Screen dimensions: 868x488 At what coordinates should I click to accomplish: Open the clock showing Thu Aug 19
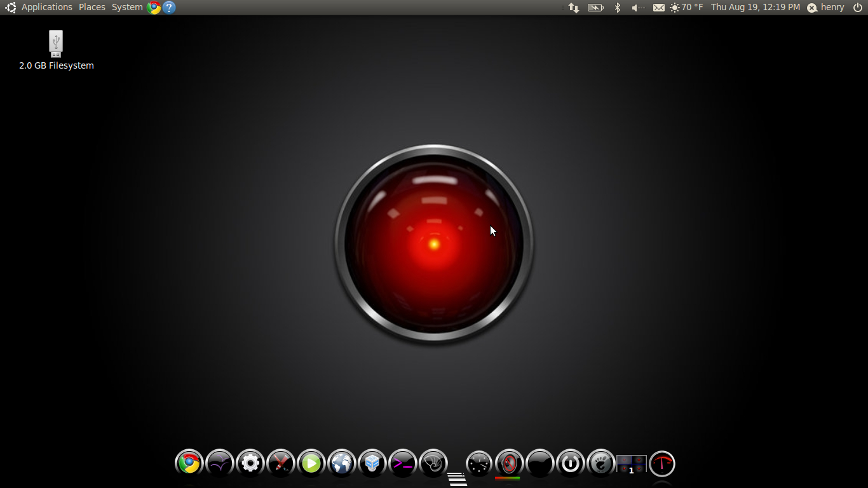coord(756,7)
